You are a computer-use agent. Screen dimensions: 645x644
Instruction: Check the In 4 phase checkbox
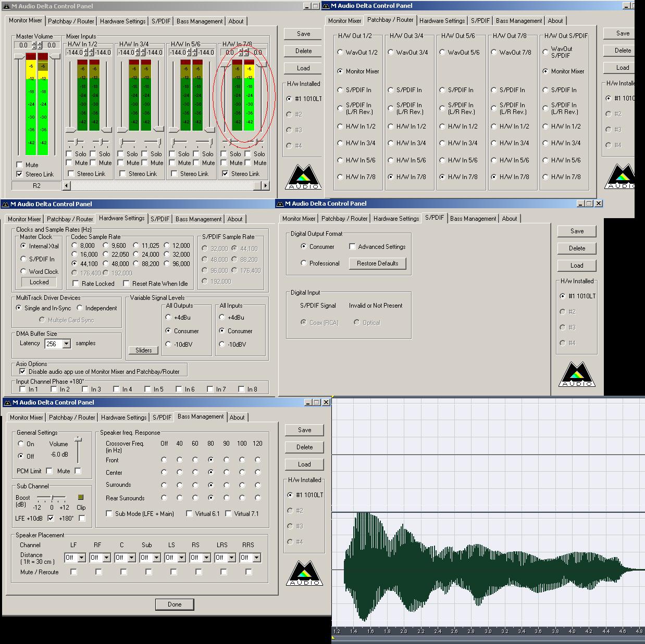(117, 389)
